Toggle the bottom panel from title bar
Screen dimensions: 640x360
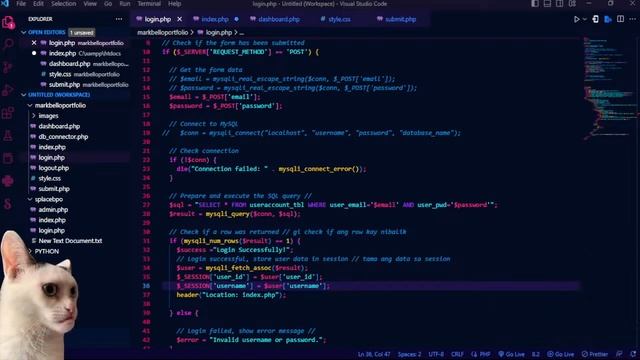(x=547, y=4)
